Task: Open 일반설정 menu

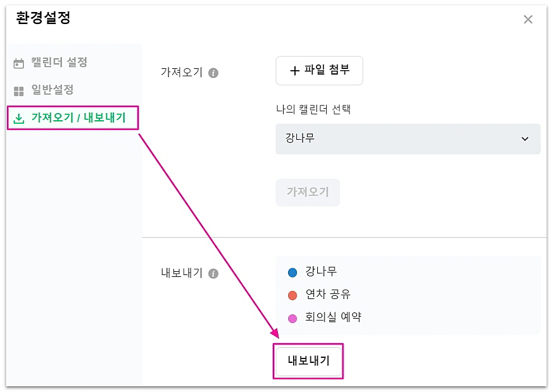Action: pyautogui.click(x=53, y=90)
